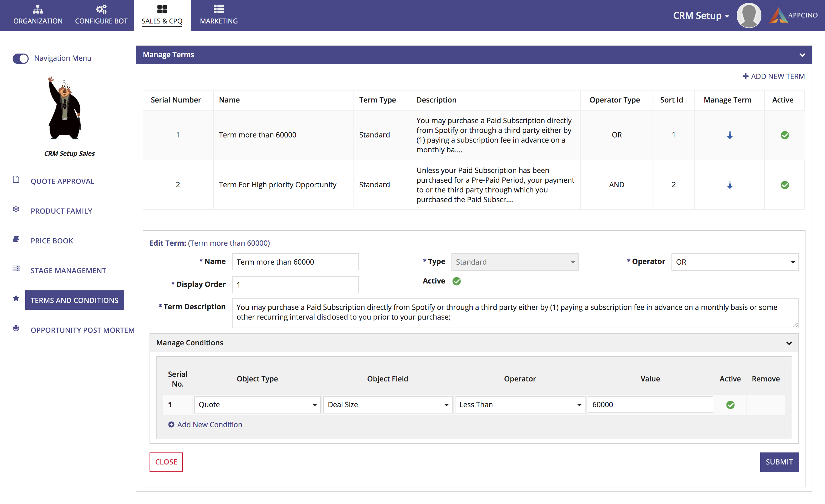Toggle active status of Term more than 60000 row
825x504 pixels.
pyautogui.click(x=785, y=135)
